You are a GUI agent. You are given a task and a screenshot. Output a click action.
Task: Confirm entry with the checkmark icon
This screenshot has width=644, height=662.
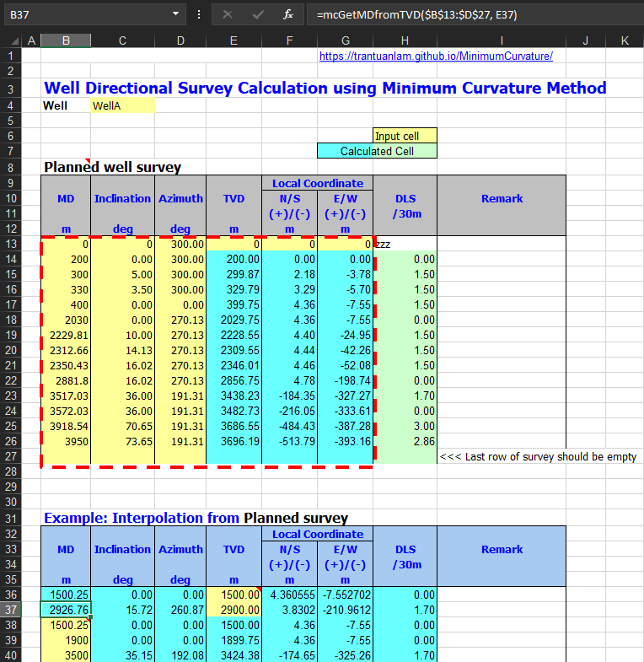258,14
